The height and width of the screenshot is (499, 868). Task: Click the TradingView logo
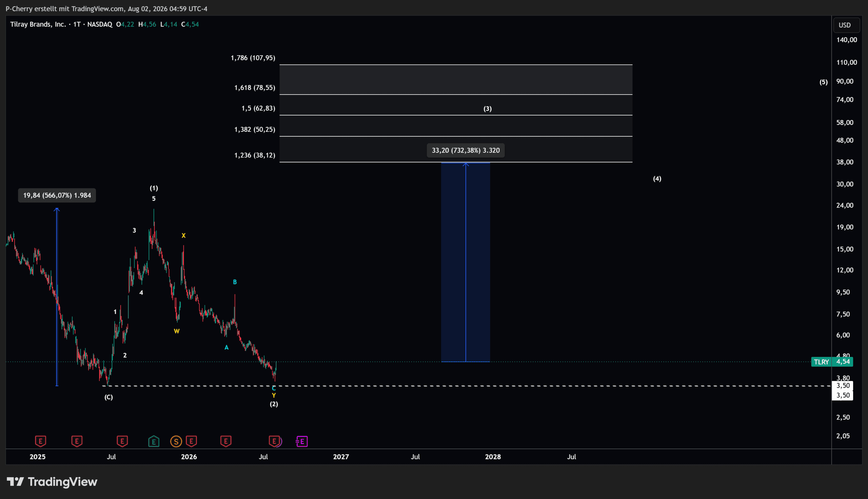pyautogui.click(x=52, y=481)
